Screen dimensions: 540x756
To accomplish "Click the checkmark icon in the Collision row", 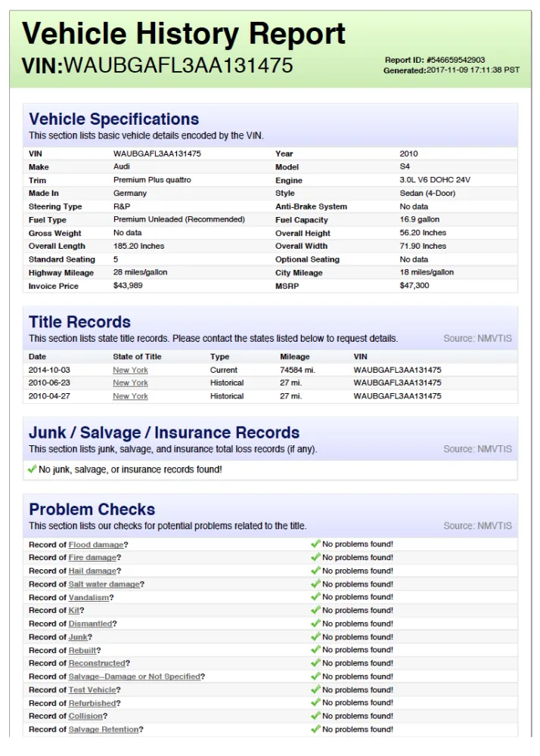I will tap(316, 716).
